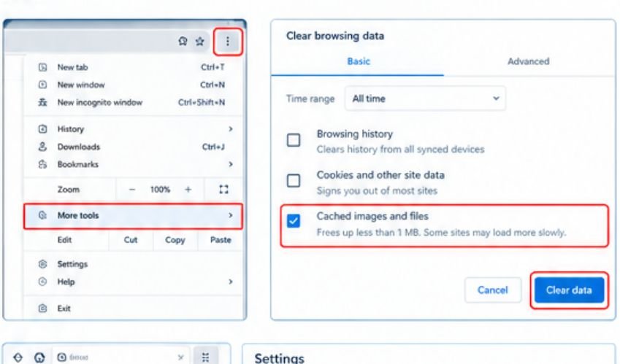Click the grid icon in bottom window
The image size is (620, 364).
[206, 357]
